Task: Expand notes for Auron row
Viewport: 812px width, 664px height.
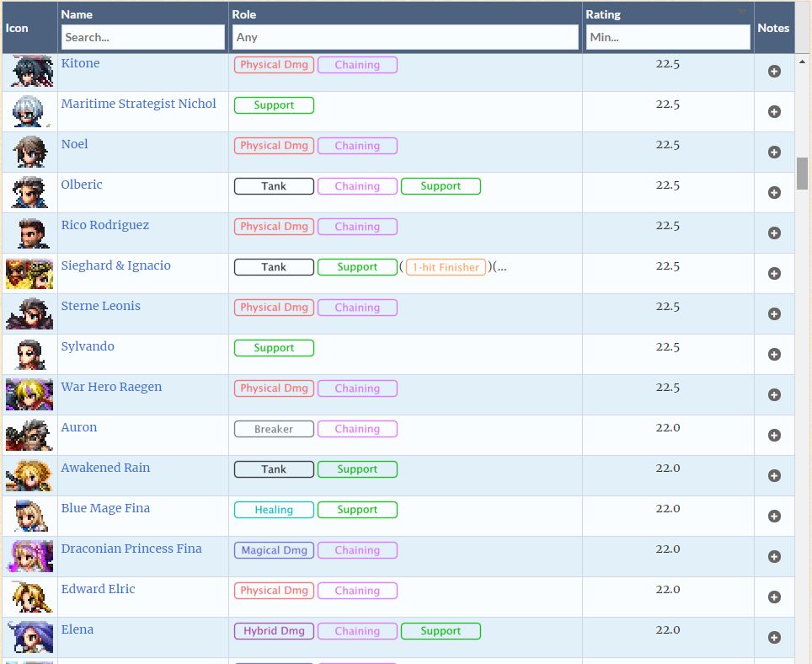Action: (x=774, y=435)
